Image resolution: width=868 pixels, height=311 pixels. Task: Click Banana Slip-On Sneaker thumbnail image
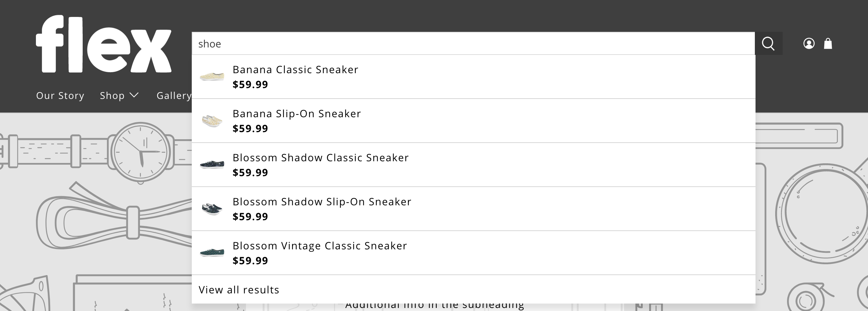tap(212, 120)
